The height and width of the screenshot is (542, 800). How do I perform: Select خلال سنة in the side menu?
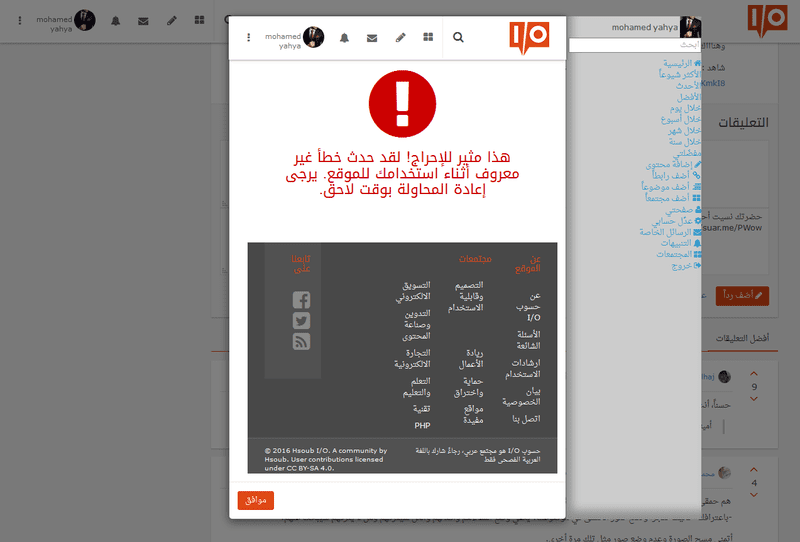pos(685,142)
